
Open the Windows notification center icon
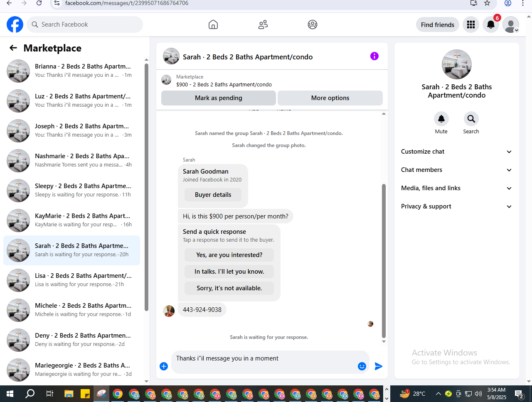519,394
